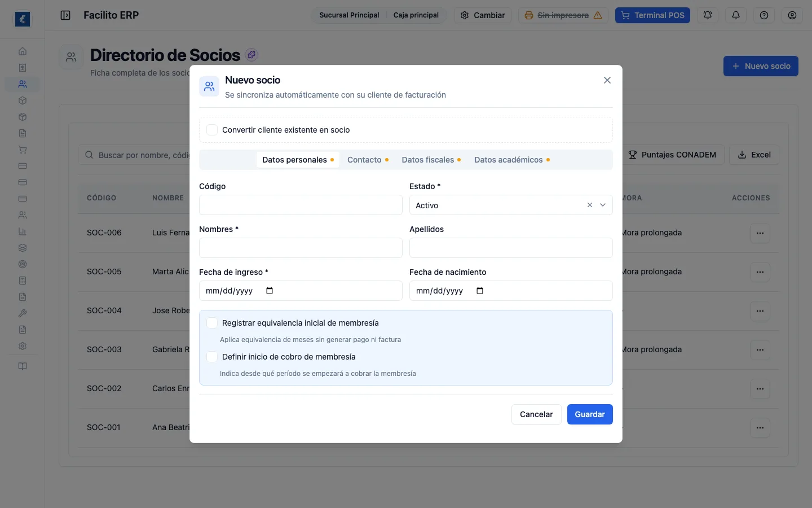The height and width of the screenshot is (508, 812).
Task: Click the Terminal POS button
Action: click(652, 15)
